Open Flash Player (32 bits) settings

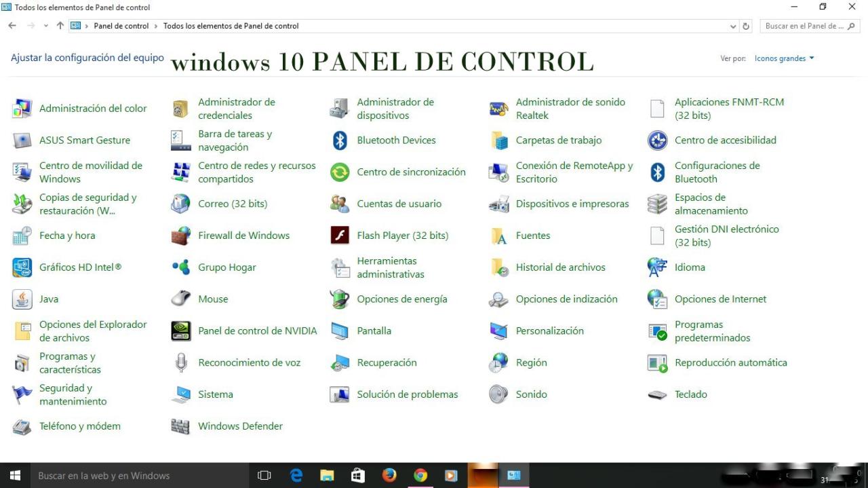click(x=402, y=236)
